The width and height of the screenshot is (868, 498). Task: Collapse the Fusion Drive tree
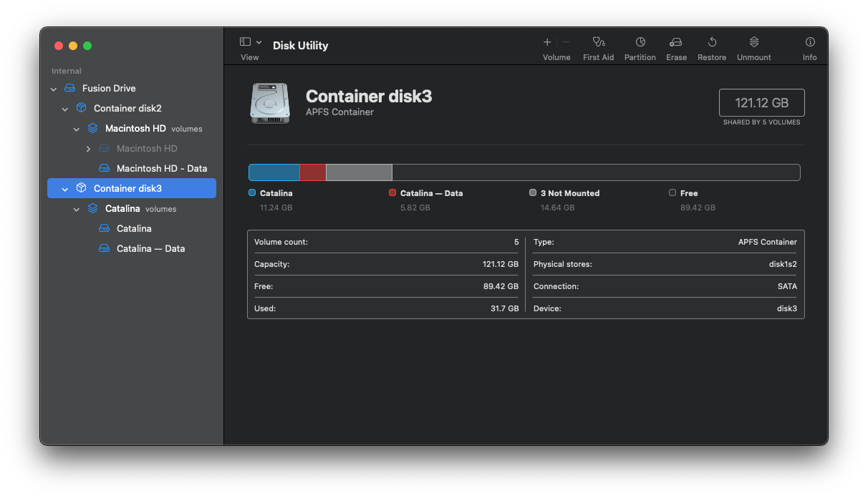point(54,89)
